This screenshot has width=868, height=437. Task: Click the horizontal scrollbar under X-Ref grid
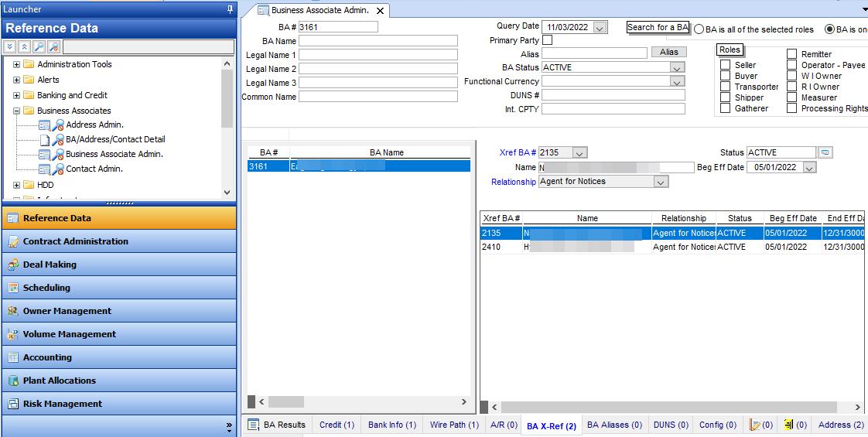[665, 407]
